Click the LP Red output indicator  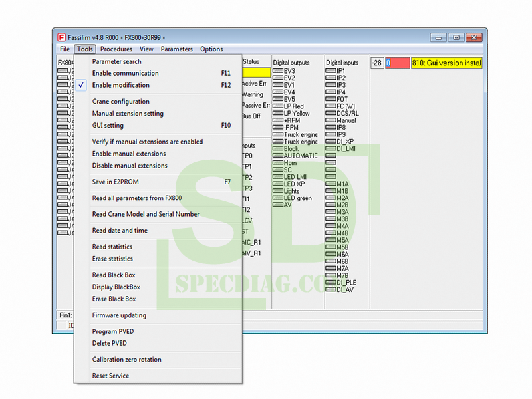[x=278, y=106]
